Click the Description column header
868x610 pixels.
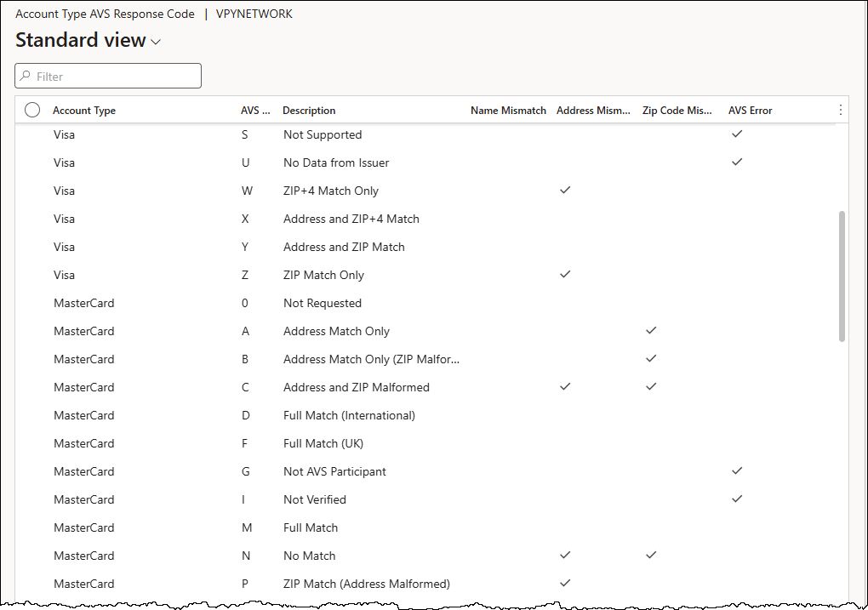pos(309,110)
